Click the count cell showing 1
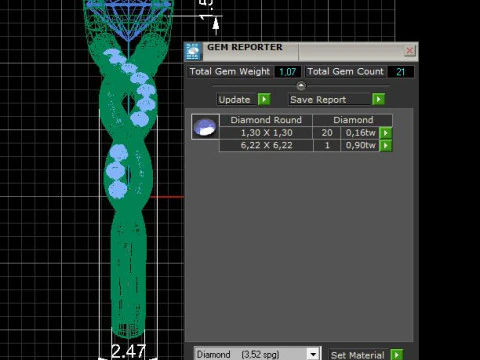The image size is (480, 360). point(327,145)
